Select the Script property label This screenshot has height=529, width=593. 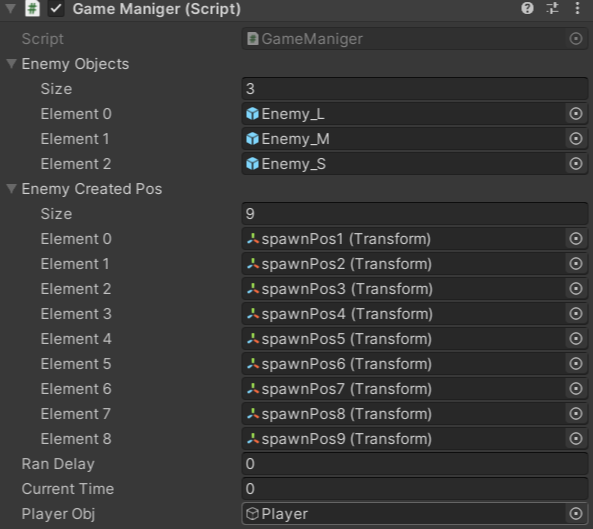click(42, 39)
